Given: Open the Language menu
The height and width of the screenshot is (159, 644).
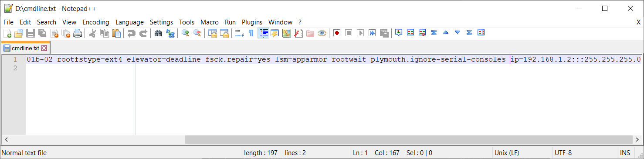Looking at the screenshot, I should pos(129,22).
